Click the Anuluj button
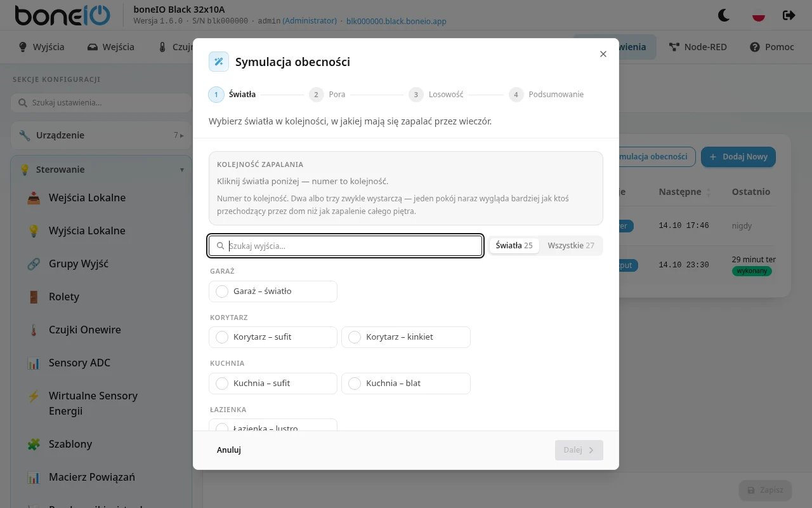The image size is (812, 508). point(229,450)
